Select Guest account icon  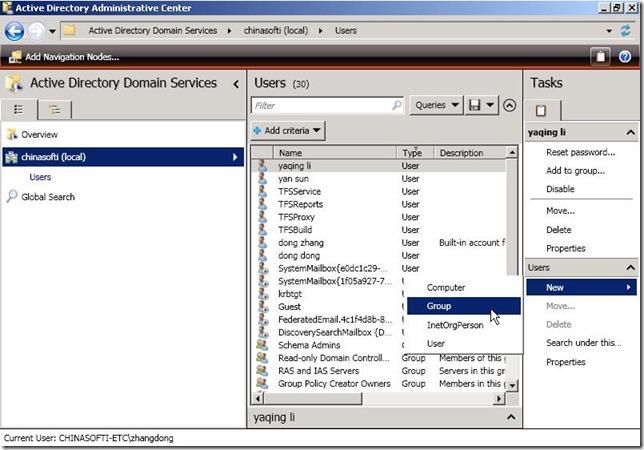pyautogui.click(x=262, y=306)
